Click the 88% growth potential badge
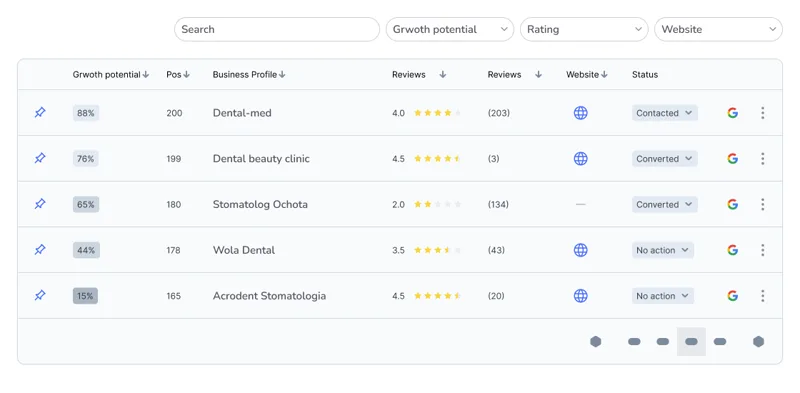 [86, 113]
